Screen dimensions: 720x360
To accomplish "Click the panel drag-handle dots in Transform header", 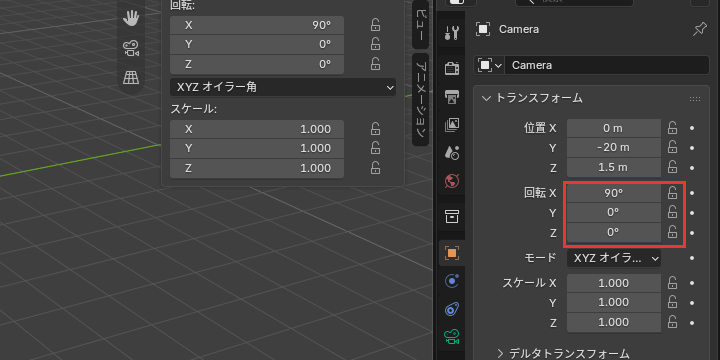I will click(695, 98).
